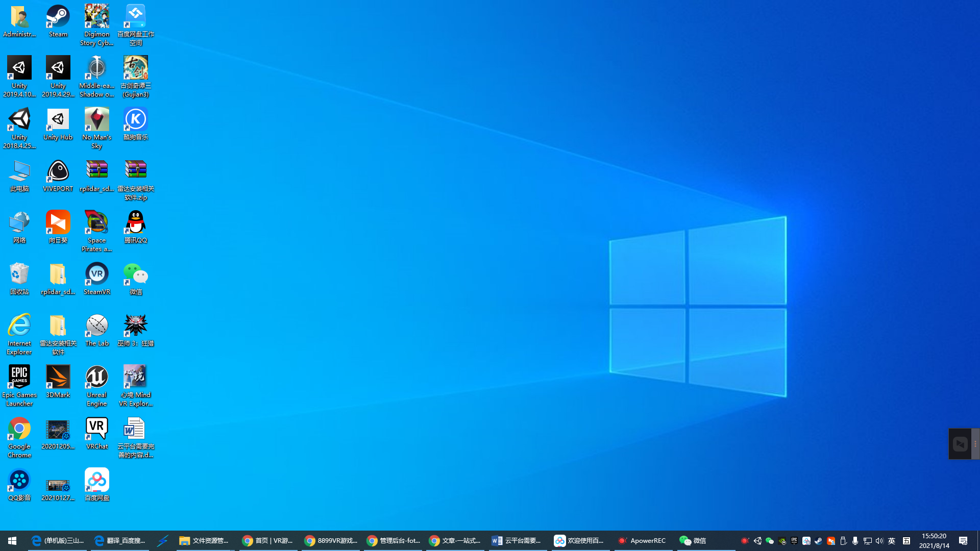Screen dimensions: 980x551
Task: Open 百度网盘工作空间 shortcut
Action: pos(135,26)
